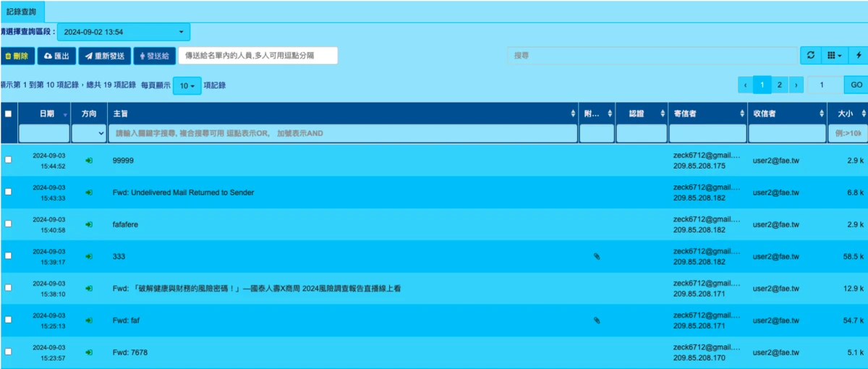Go to page 2 in pagination
The width and height of the screenshot is (868, 369).
pos(779,85)
